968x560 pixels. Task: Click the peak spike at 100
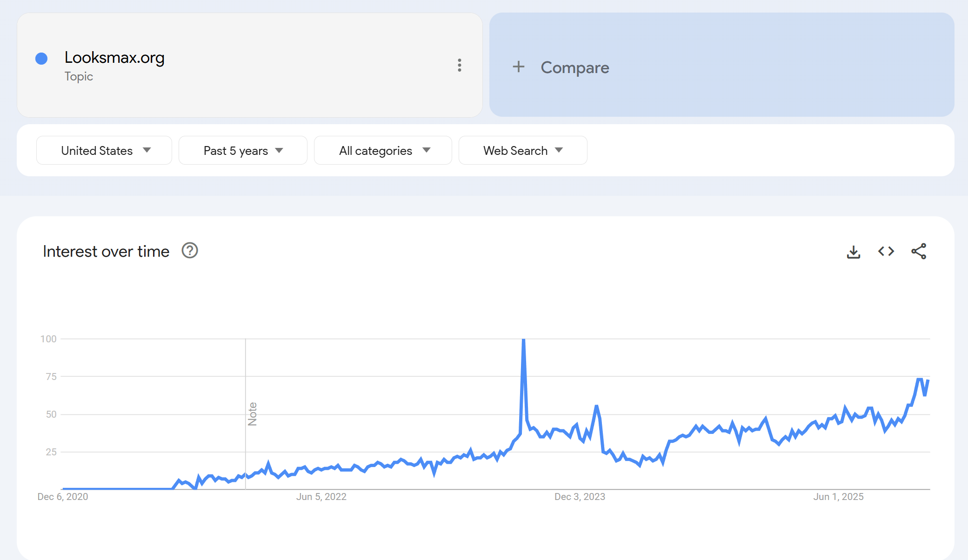click(524, 340)
